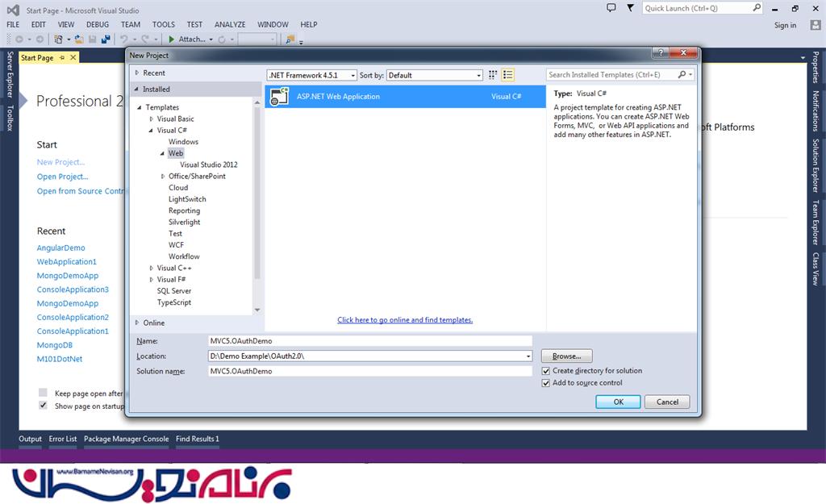Uncheck Add to source control

pos(546,383)
